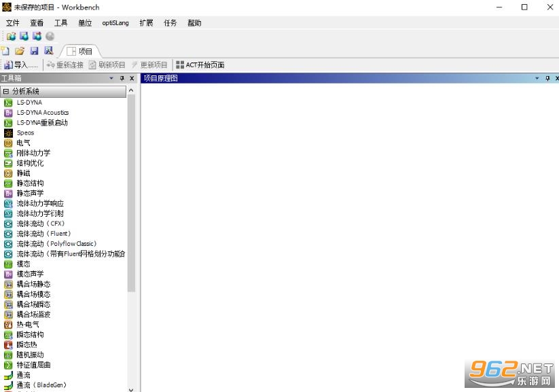The width and height of the screenshot is (559, 392).
Task: Click the Open folder icon
Action: point(20,51)
